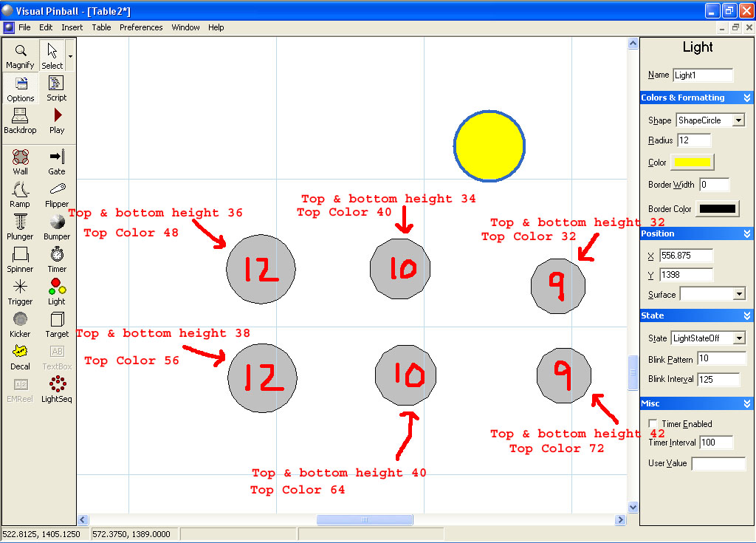Screen dimensions: 756x543
Task: Activate the Magnify tool
Action: pyautogui.click(x=21, y=55)
